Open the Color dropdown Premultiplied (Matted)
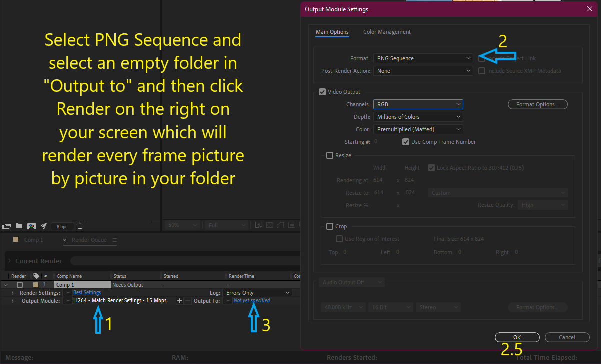 tap(418, 129)
